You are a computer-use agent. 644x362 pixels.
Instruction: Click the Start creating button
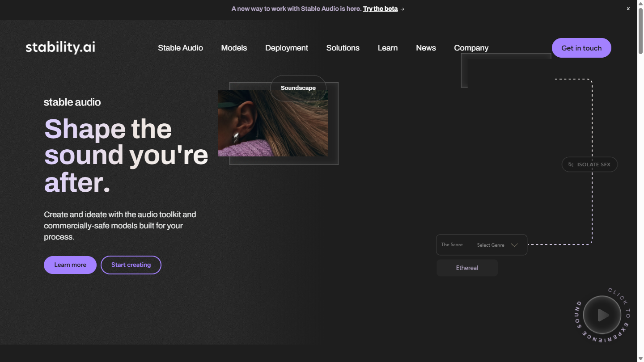[131, 265]
